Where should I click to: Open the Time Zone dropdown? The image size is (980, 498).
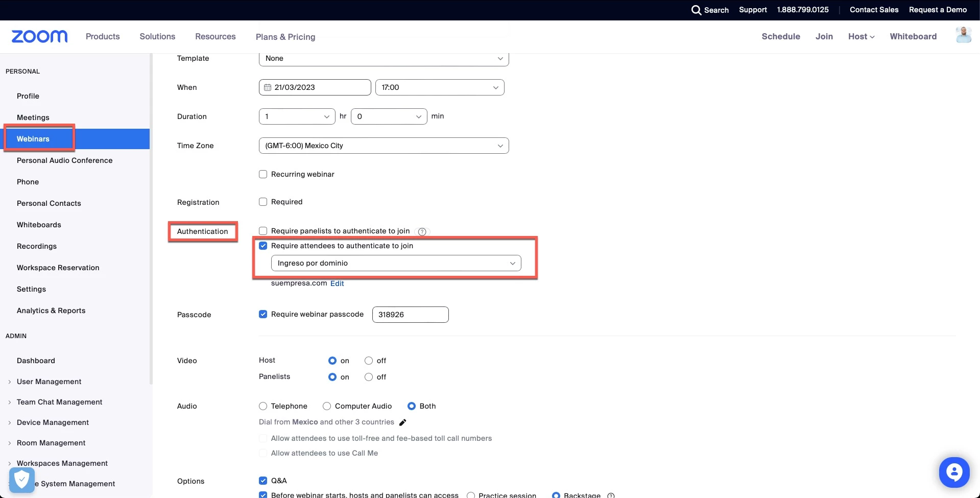click(x=384, y=146)
